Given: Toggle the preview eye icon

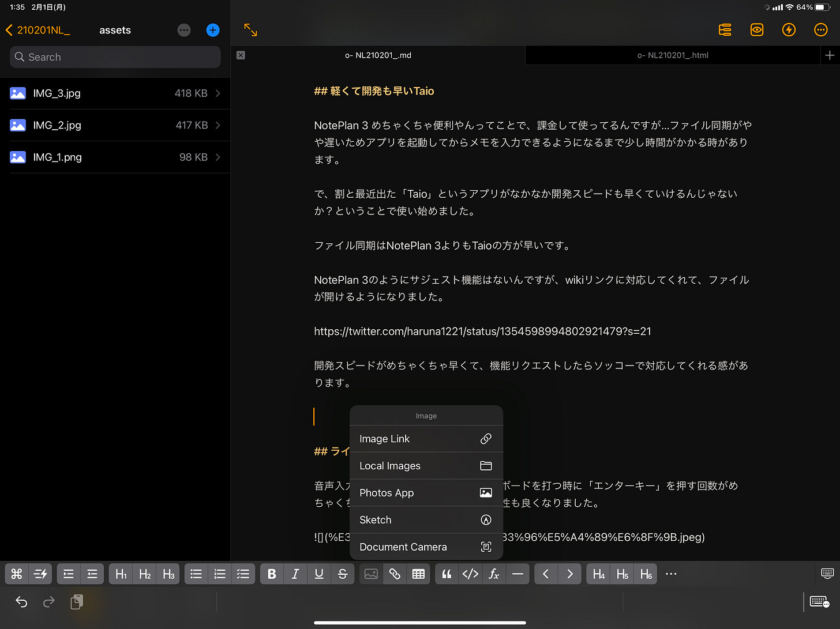Looking at the screenshot, I should [x=757, y=30].
